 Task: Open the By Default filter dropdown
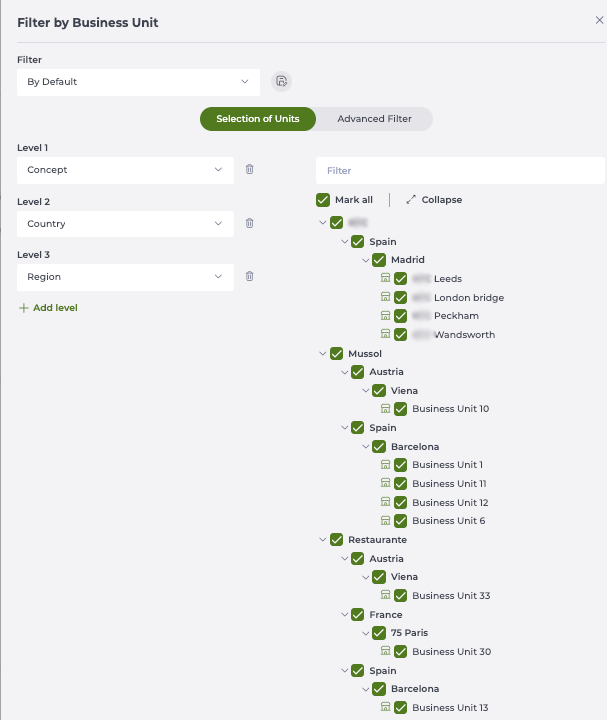pyautogui.click(x=138, y=82)
